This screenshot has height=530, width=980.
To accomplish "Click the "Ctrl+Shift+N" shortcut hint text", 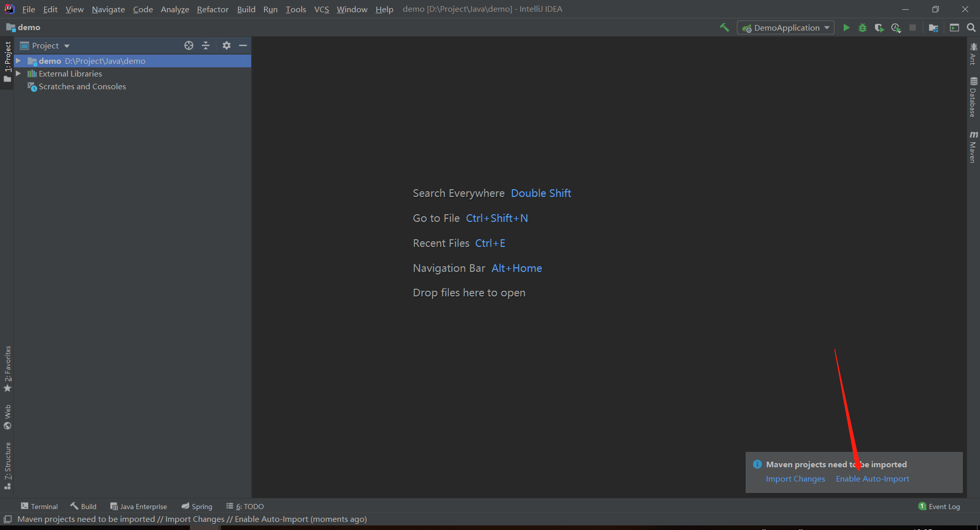I will tap(497, 218).
